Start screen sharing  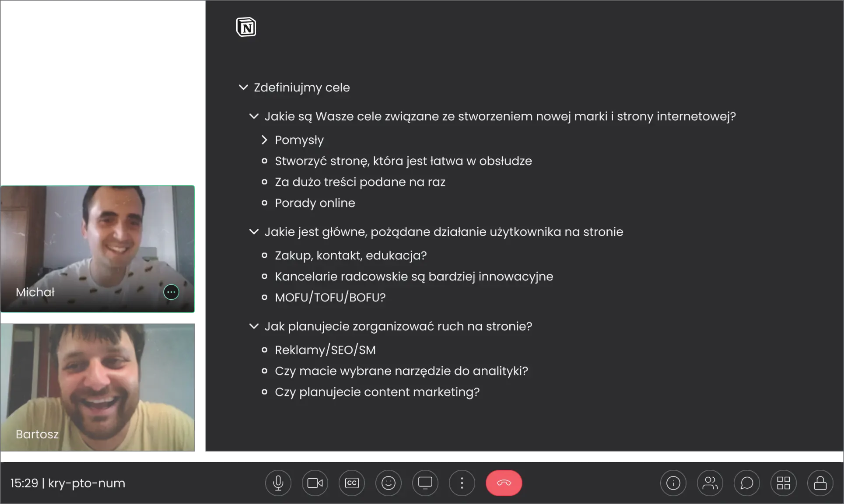[x=425, y=483]
